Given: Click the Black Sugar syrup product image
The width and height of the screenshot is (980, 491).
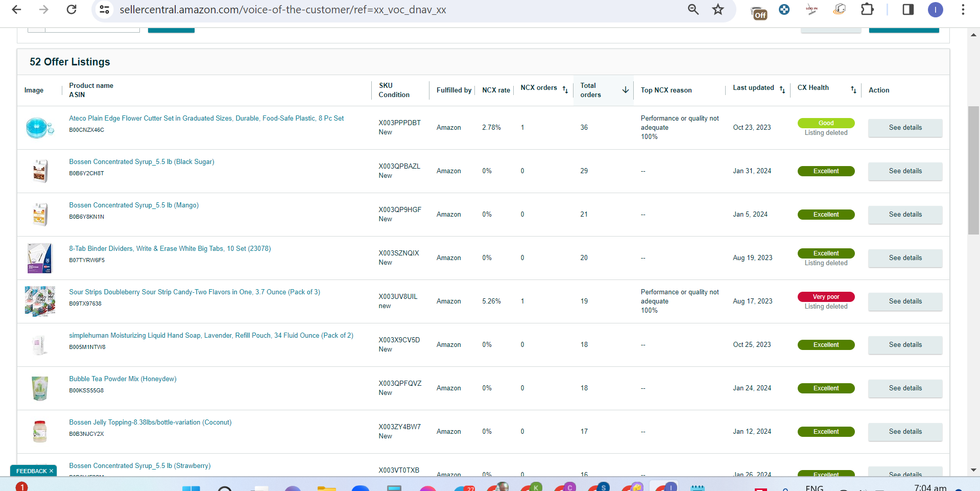Looking at the screenshot, I should pos(40,171).
